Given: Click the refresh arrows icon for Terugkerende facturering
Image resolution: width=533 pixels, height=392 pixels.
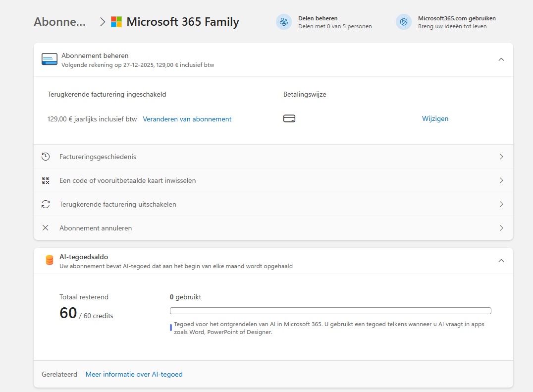Looking at the screenshot, I should [46, 204].
